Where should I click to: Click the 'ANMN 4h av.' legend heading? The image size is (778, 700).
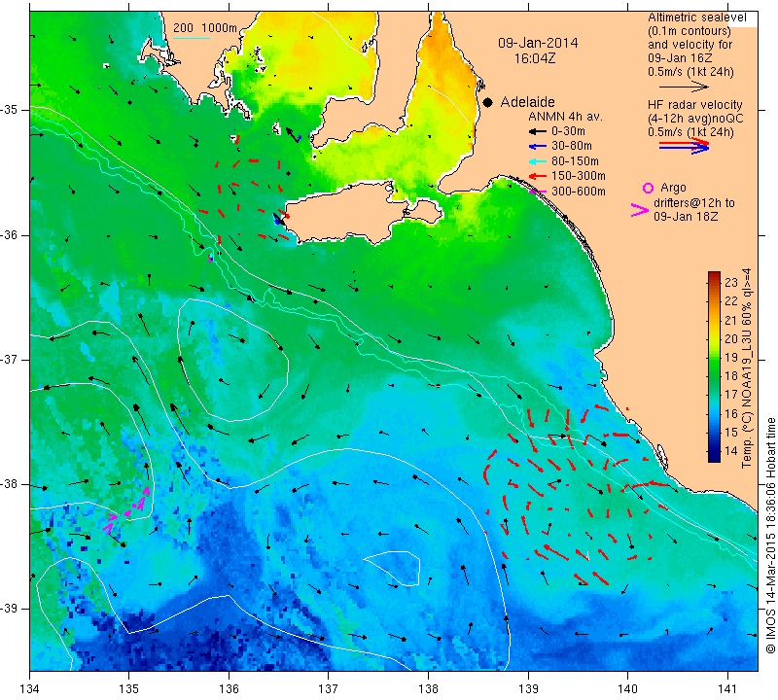tap(565, 117)
